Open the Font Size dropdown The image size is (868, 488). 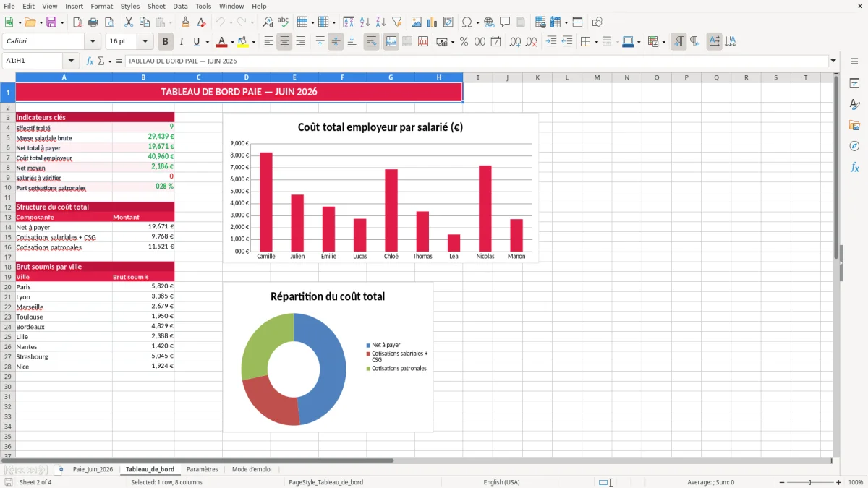[145, 42]
